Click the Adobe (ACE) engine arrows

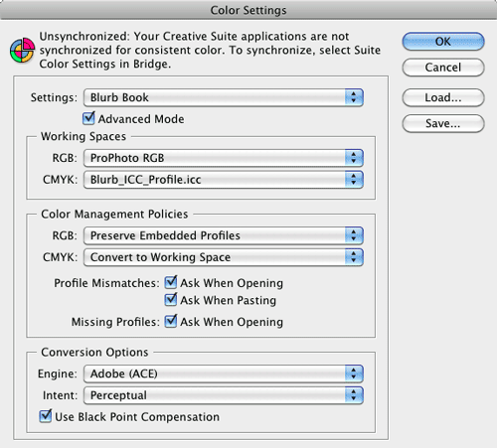(x=354, y=373)
